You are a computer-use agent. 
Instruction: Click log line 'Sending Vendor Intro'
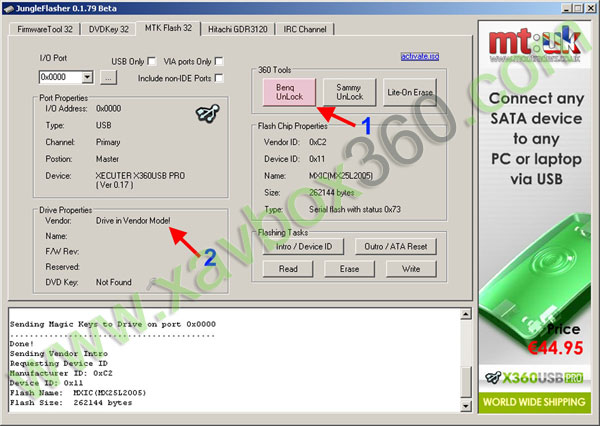59,354
